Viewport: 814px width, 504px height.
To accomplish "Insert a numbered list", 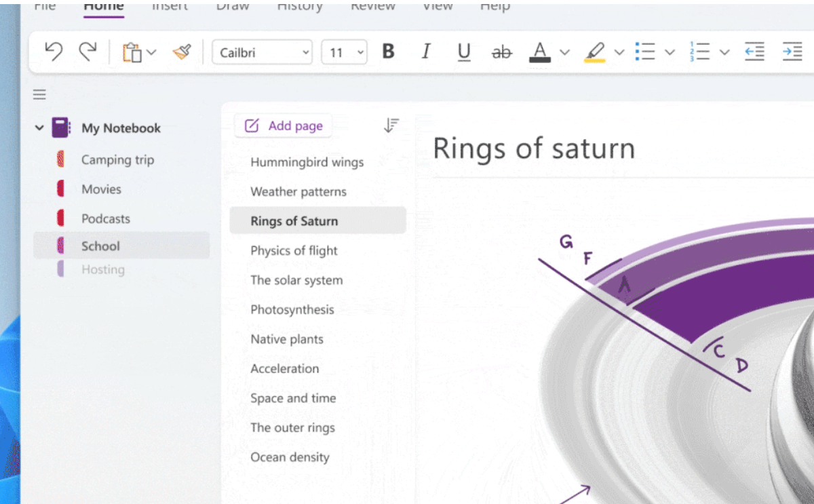I will click(699, 52).
